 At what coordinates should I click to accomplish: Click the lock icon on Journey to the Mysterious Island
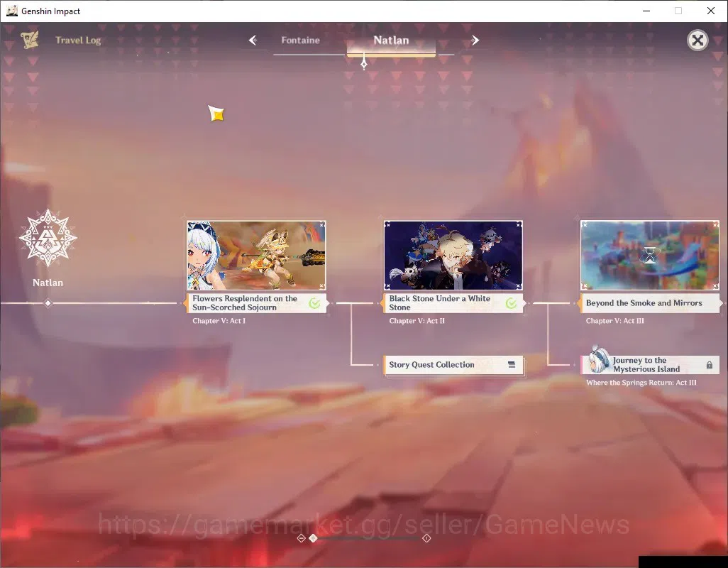pyautogui.click(x=710, y=365)
